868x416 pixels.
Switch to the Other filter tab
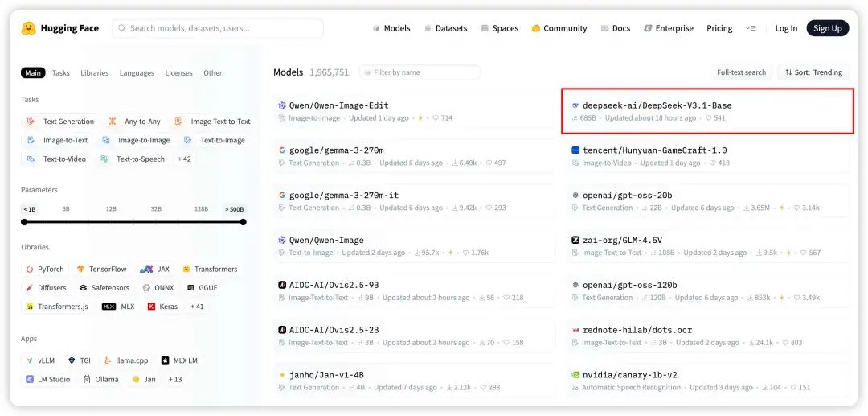[212, 72]
